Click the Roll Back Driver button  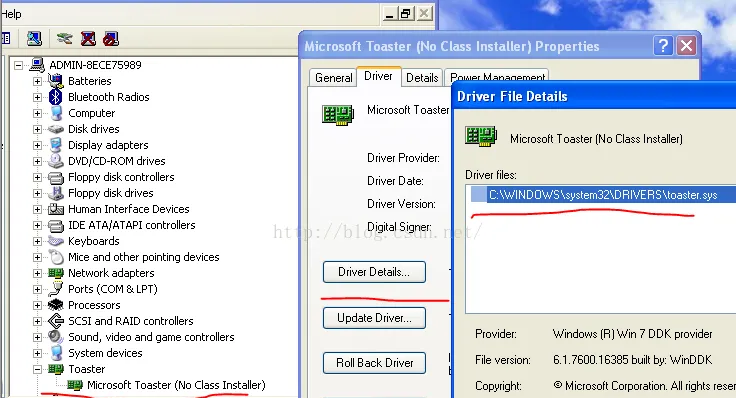[374, 363]
